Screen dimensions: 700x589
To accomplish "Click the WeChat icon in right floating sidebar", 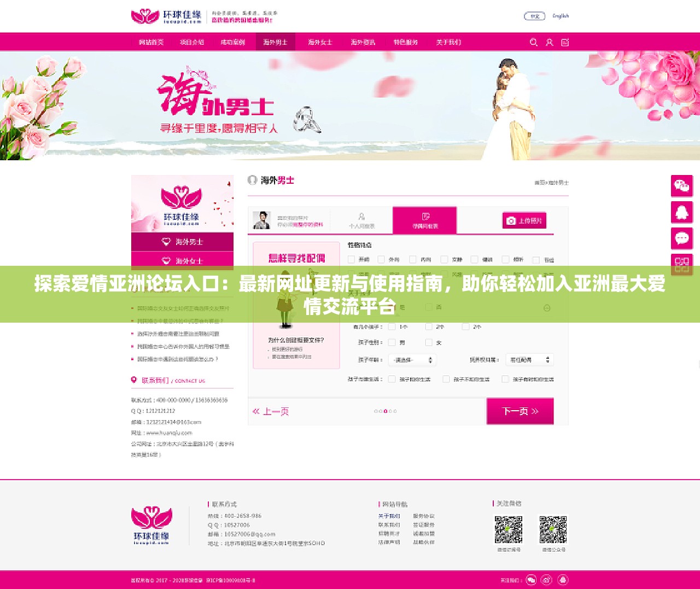I will 682,186.
